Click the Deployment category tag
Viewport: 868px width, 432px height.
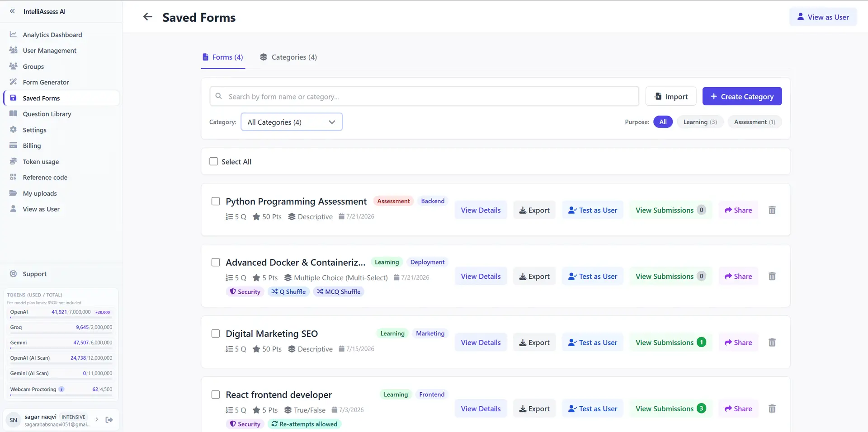[427, 262]
